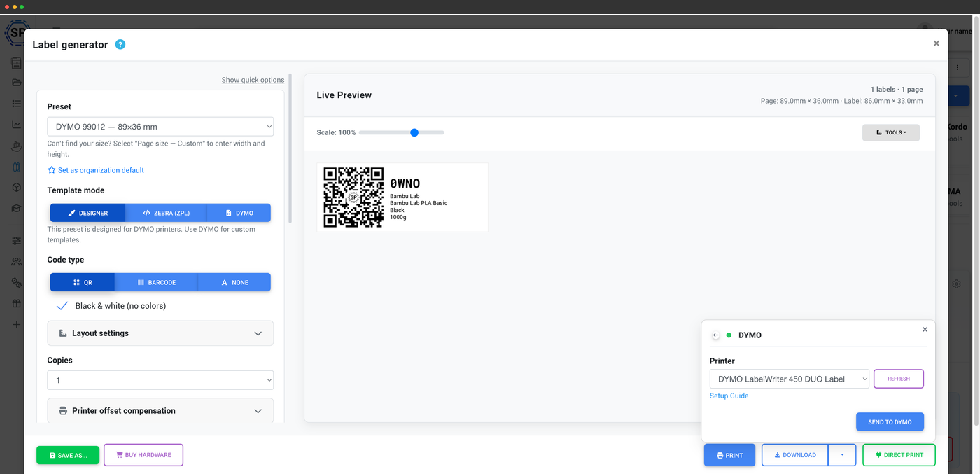Switch template mode to Designer
Screen dimensions: 980x474
[88, 213]
